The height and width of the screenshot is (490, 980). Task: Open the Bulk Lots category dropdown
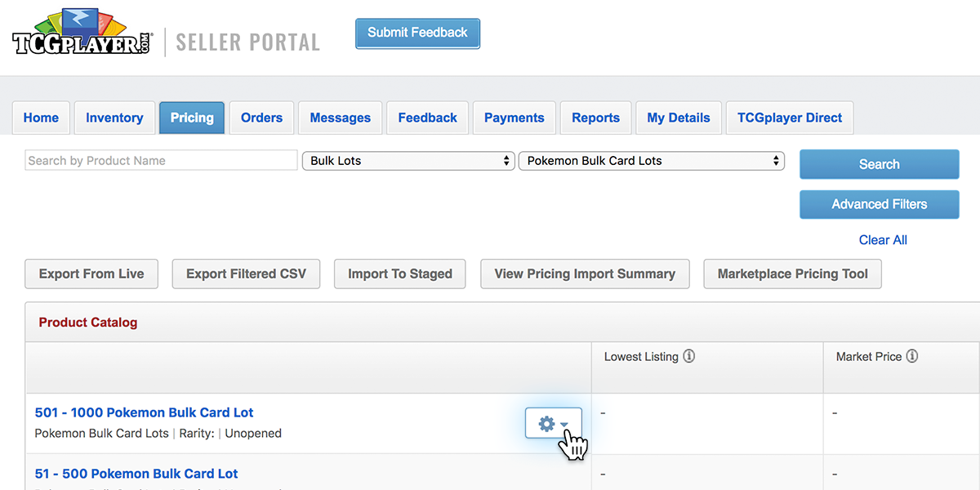(408, 161)
